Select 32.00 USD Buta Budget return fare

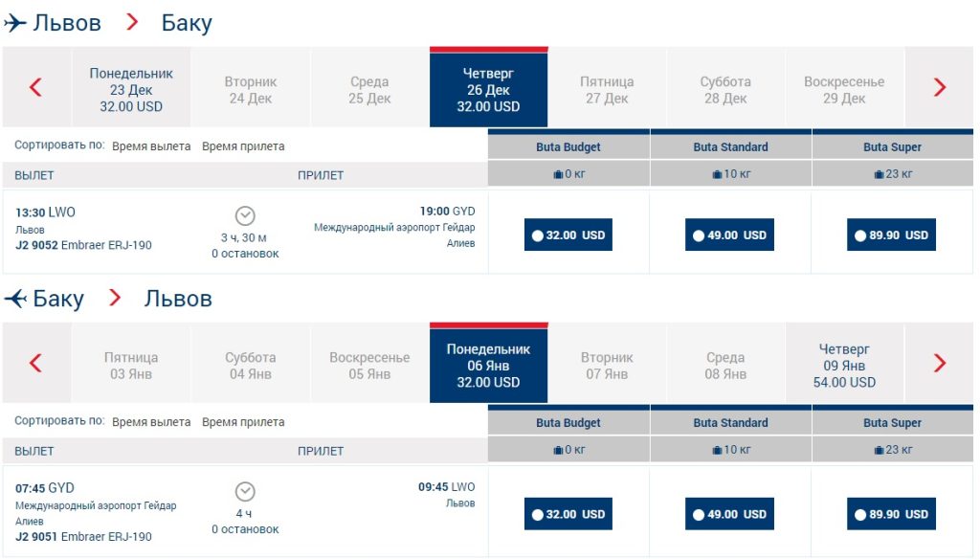[568, 514]
